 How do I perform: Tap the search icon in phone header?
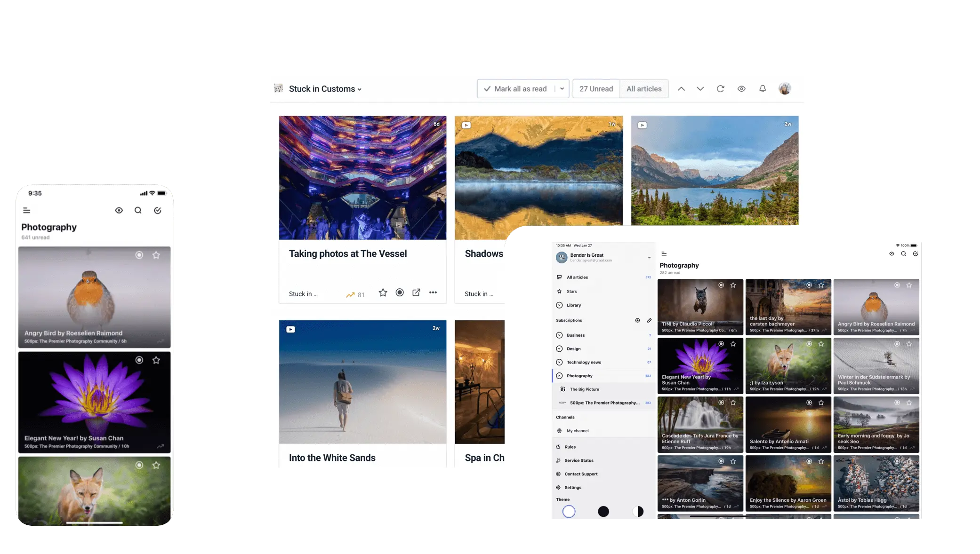click(x=138, y=211)
